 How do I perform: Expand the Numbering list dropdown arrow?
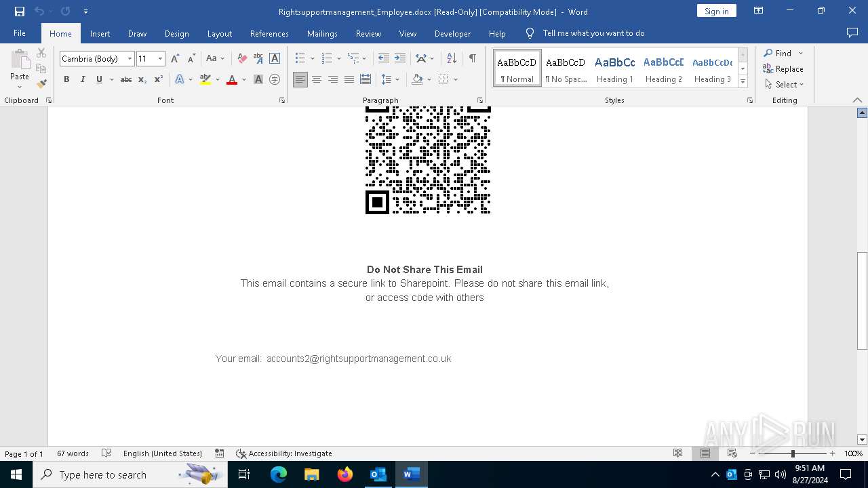click(339, 58)
